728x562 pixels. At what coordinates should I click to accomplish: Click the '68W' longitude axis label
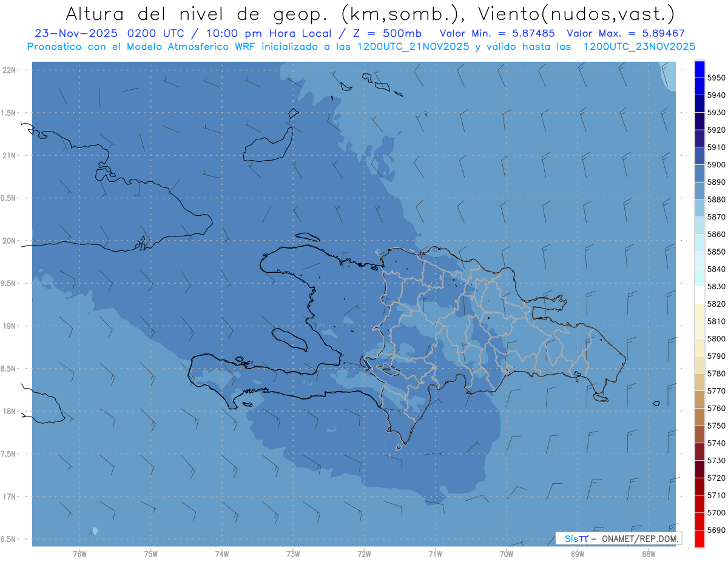point(649,554)
